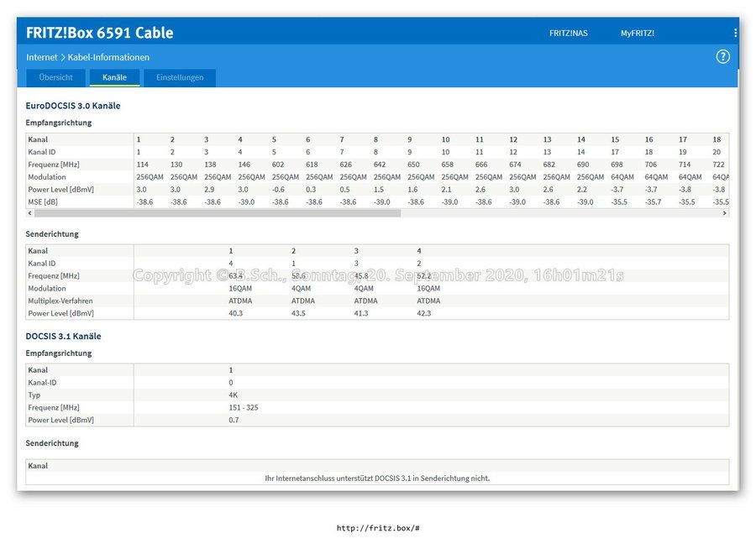Click the Typ row label

[34, 395]
